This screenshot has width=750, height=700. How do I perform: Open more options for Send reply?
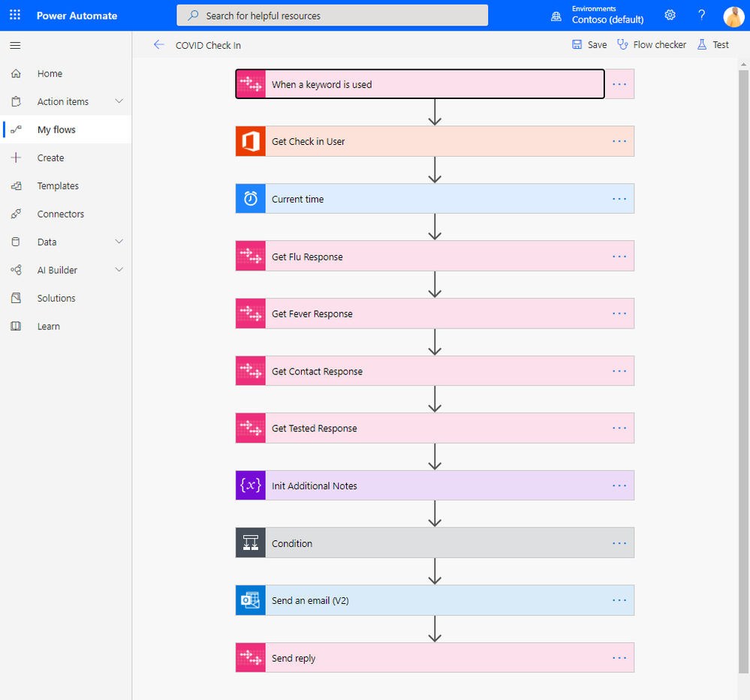pyautogui.click(x=619, y=658)
